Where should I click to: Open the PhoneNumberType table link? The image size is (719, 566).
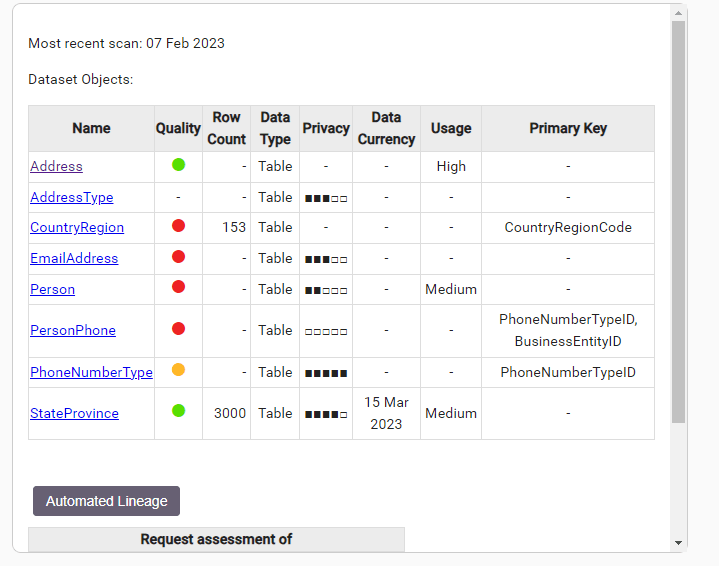click(91, 372)
